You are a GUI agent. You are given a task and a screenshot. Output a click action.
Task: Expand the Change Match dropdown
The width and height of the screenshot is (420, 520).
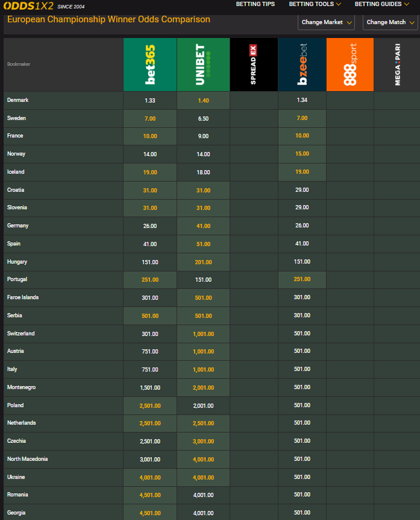(x=390, y=22)
